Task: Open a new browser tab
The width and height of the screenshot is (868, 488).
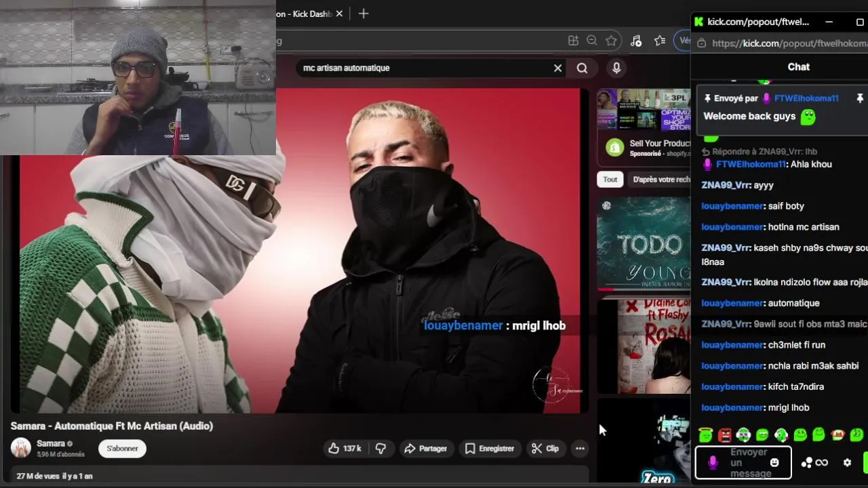Action: 363,14
